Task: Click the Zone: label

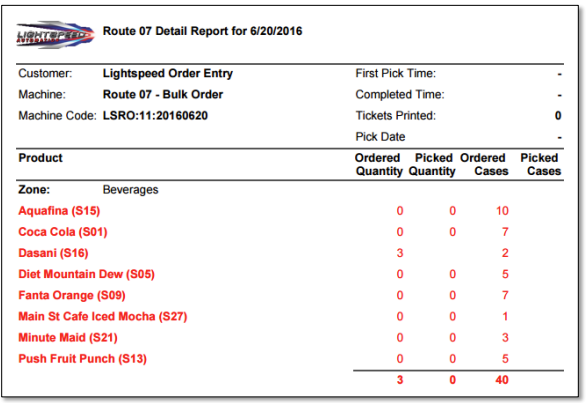Action: point(34,190)
